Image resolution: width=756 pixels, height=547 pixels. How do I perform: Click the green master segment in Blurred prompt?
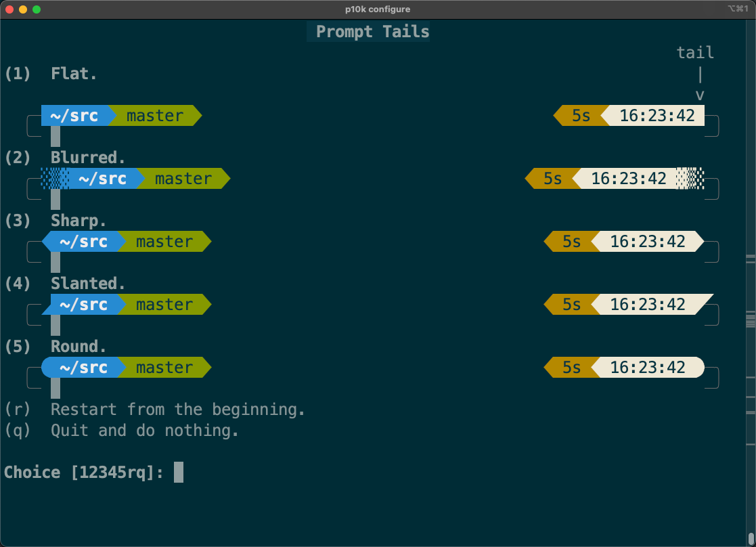pos(183,179)
